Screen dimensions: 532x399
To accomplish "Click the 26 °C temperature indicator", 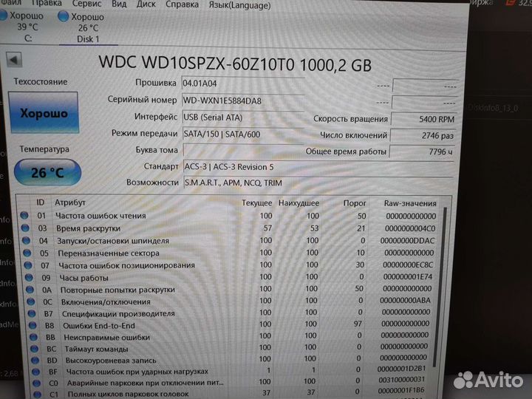I will pos(46,173).
